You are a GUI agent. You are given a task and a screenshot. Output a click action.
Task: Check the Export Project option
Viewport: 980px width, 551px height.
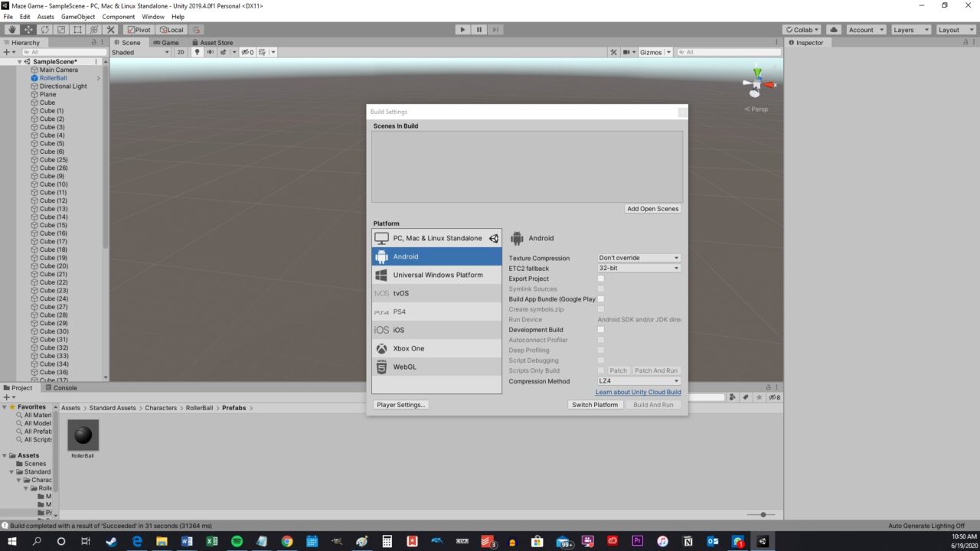[x=600, y=279]
